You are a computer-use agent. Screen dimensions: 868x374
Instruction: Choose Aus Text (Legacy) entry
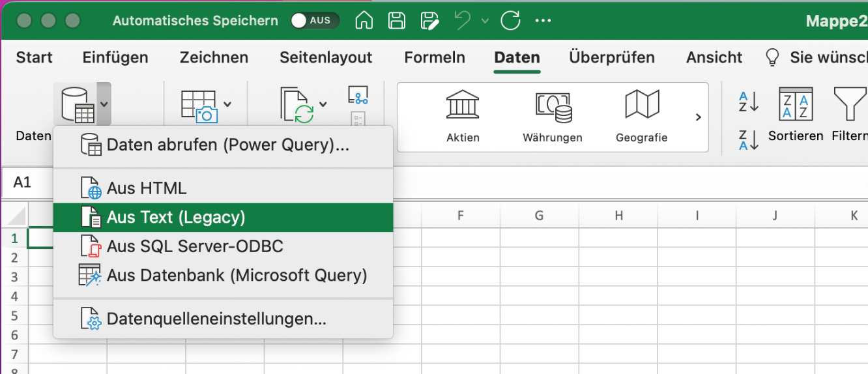(x=224, y=218)
